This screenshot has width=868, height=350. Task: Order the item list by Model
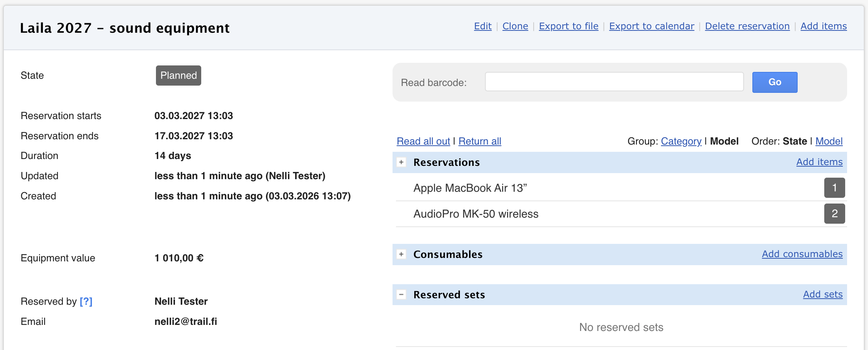[829, 141]
